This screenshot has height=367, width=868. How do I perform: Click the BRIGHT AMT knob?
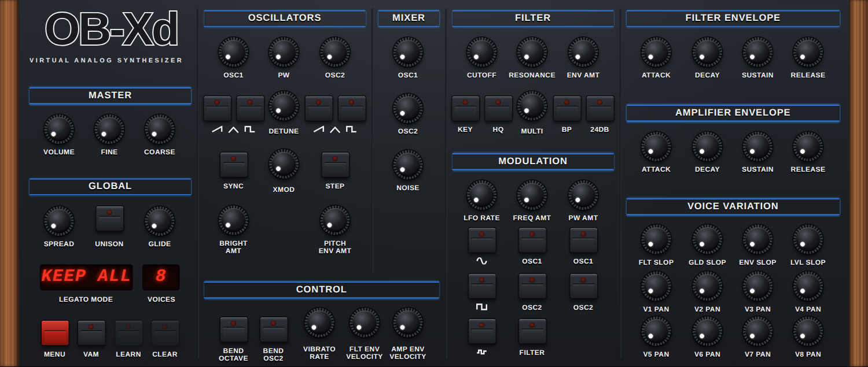point(233,220)
